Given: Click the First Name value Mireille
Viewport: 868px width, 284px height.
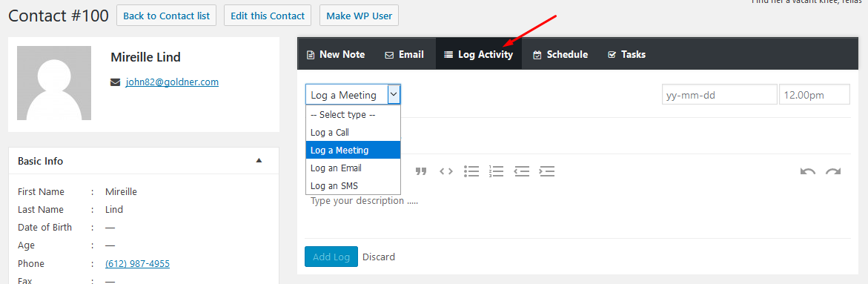Looking at the screenshot, I should coord(122,191).
